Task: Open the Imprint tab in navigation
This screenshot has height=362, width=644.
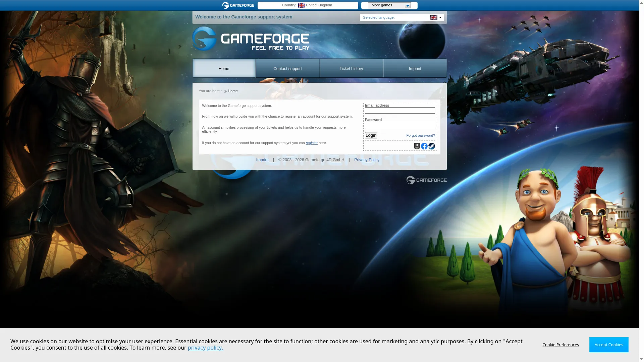Action: coord(415,68)
